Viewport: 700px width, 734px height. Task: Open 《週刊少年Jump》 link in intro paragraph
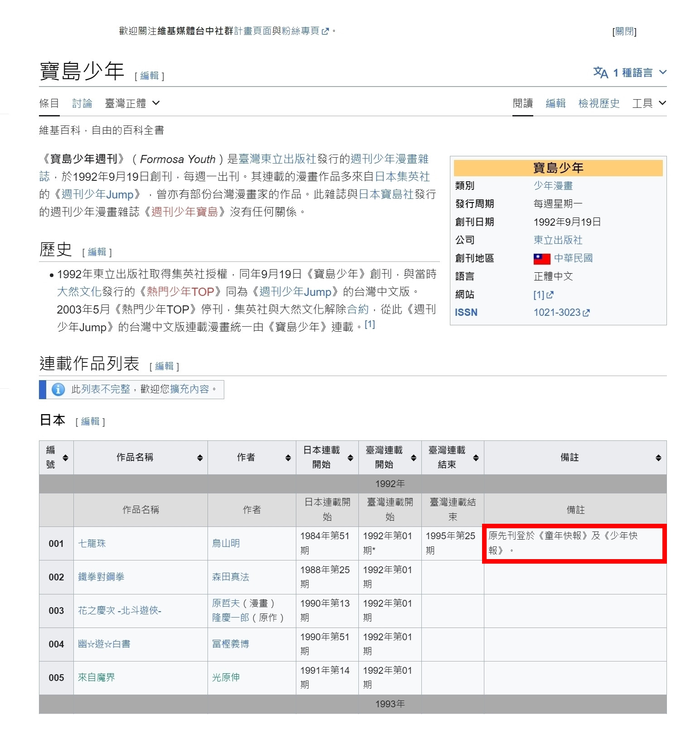[97, 194]
